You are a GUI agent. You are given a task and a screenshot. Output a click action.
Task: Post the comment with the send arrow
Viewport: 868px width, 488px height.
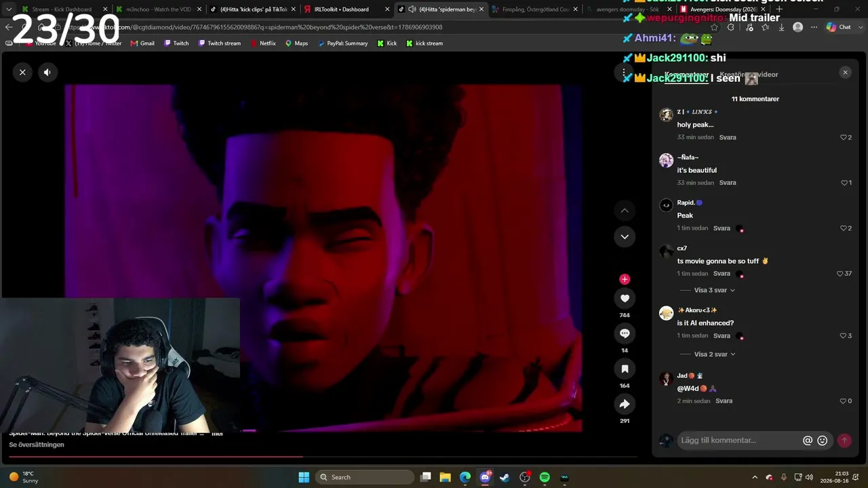[844, 441]
